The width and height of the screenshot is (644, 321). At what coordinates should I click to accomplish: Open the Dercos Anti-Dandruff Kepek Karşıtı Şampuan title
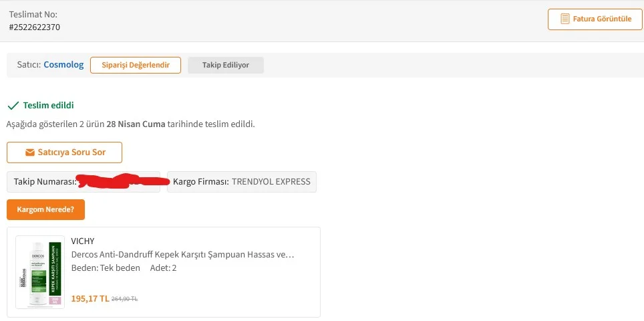pyautogui.click(x=183, y=254)
